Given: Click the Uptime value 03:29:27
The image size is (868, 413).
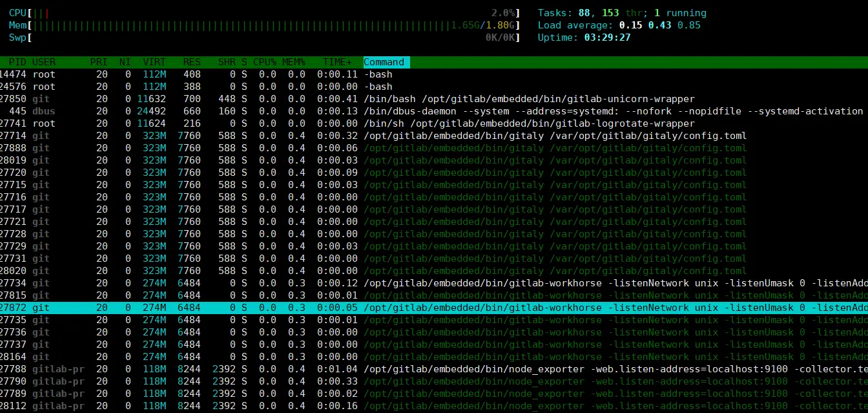Looking at the screenshot, I should coord(607,37).
